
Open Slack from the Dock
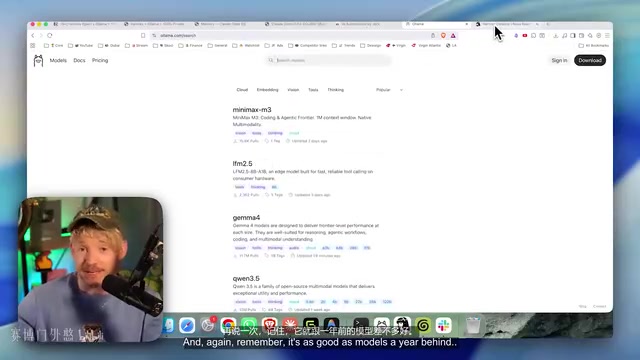click(x=444, y=325)
